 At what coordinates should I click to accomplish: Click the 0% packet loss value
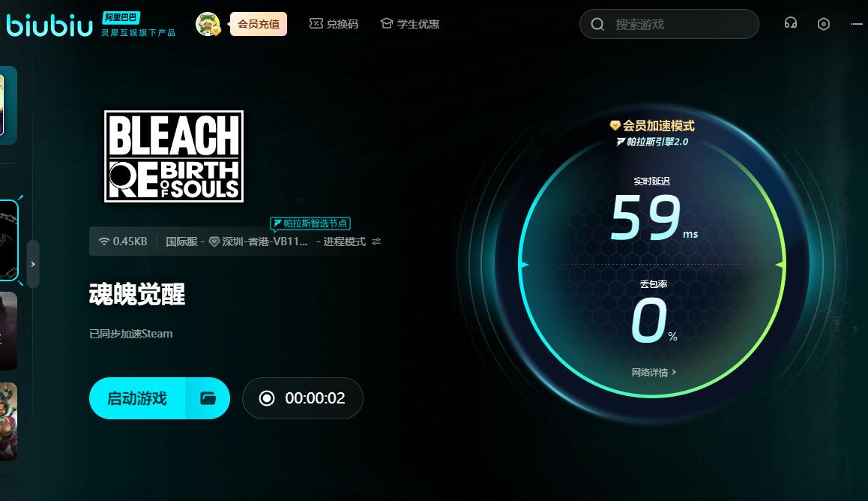654,320
